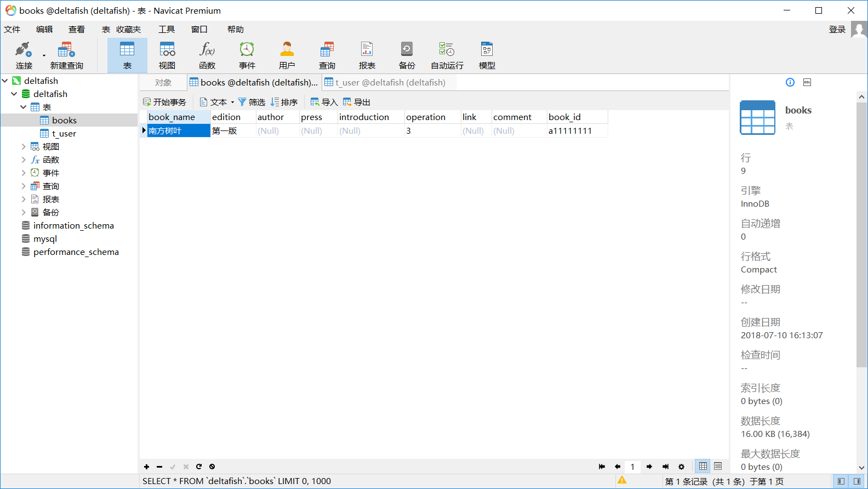Screen dimensions: 868x489
Task: Click the refresh icon in bottom bar
Action: coord(199,467)
